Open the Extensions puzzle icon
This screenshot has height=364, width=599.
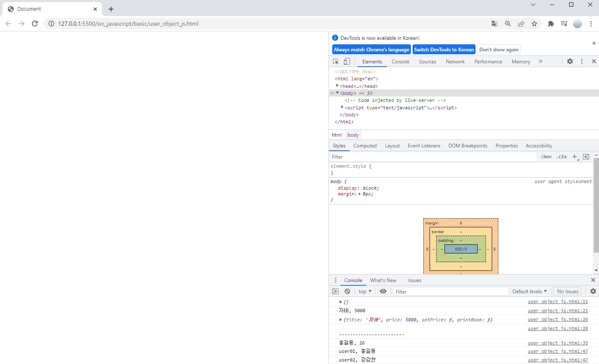[x=551, y=24]
